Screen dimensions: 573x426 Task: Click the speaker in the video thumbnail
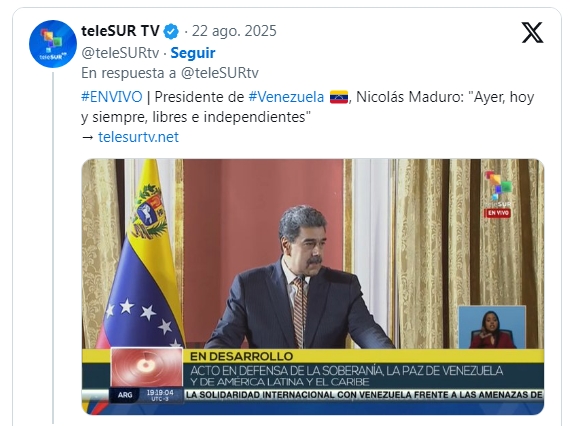(300, 278)
